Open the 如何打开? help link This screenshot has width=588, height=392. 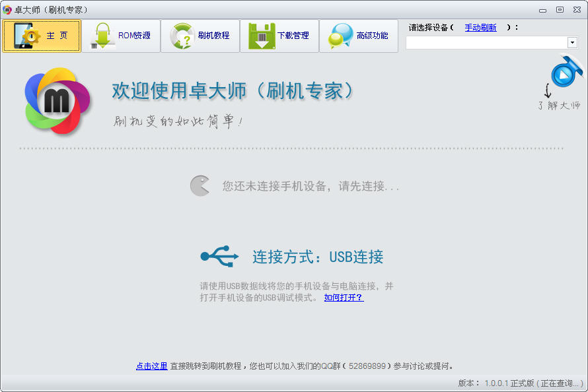point(344,298)
